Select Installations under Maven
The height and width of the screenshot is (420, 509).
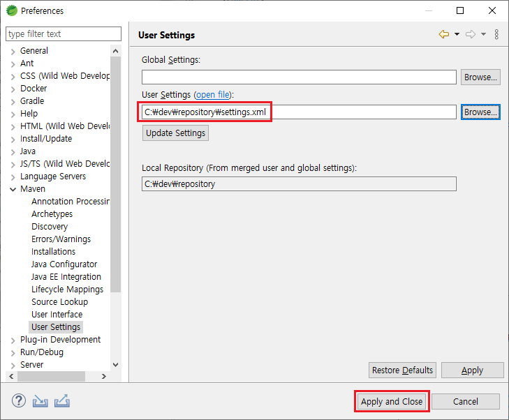pos(53,252)
